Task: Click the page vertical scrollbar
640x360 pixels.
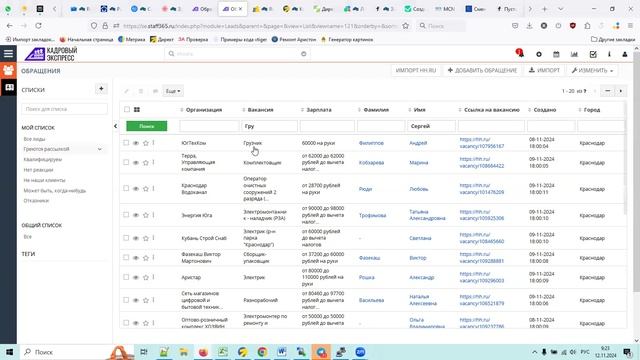Action: coord(636,171)
